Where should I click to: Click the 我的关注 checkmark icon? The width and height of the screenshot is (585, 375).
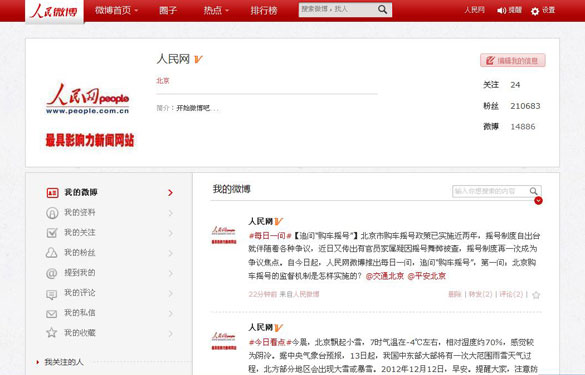coord(52,233)
